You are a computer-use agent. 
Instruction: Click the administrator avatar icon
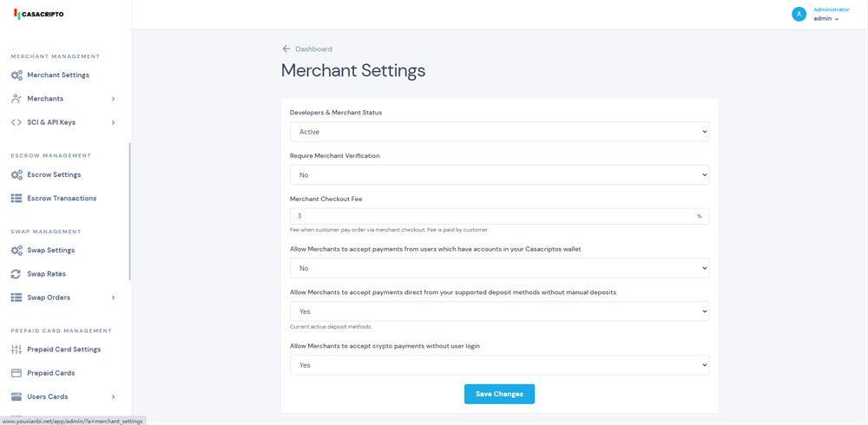799,14
